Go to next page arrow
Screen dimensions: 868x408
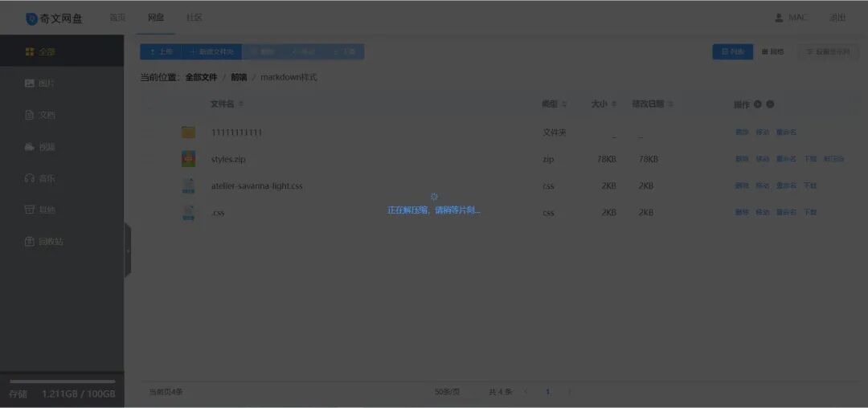570,392
